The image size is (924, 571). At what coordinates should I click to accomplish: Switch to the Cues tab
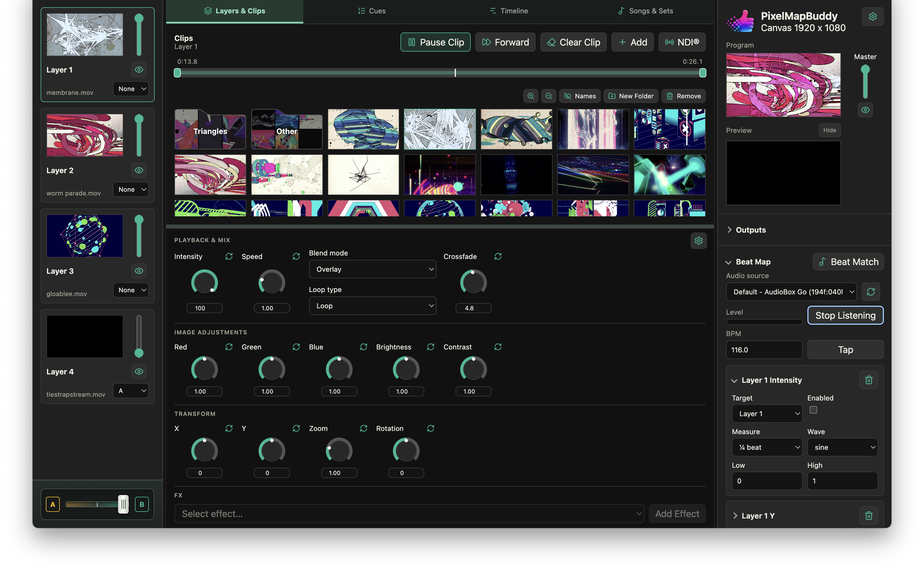[x=372, y=11]
